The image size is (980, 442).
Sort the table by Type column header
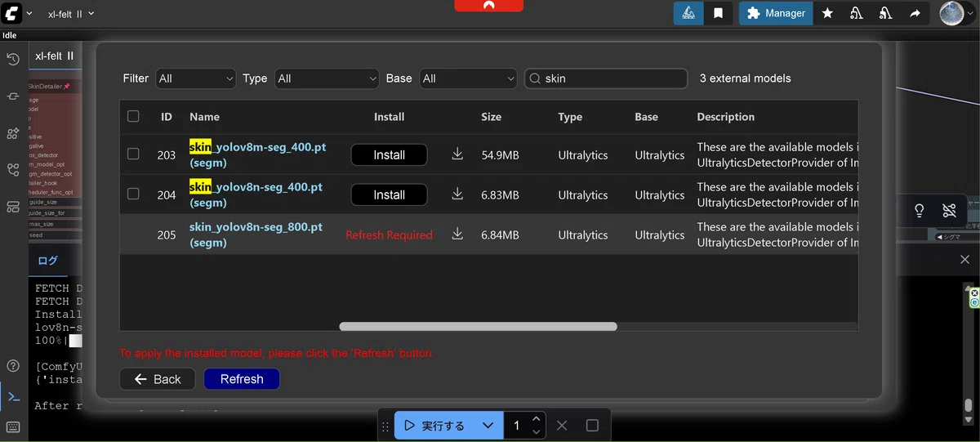(570, 116)
